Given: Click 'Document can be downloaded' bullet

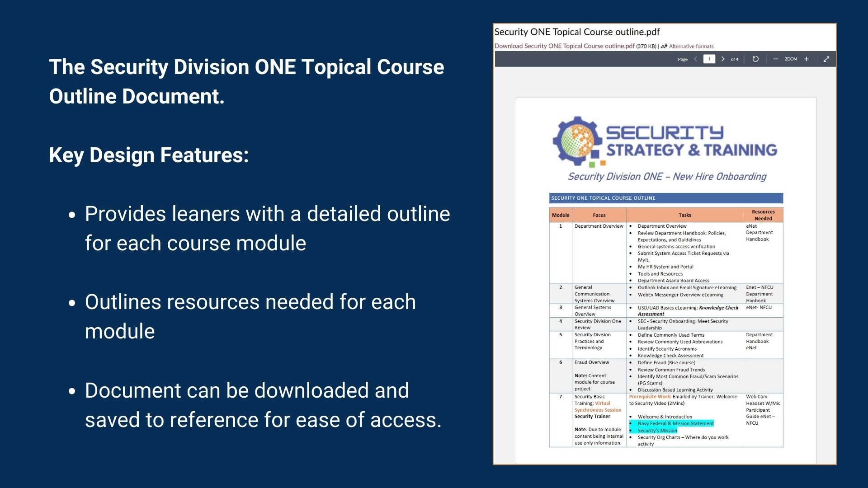Looking at the screenshot, I should (263, 405).
